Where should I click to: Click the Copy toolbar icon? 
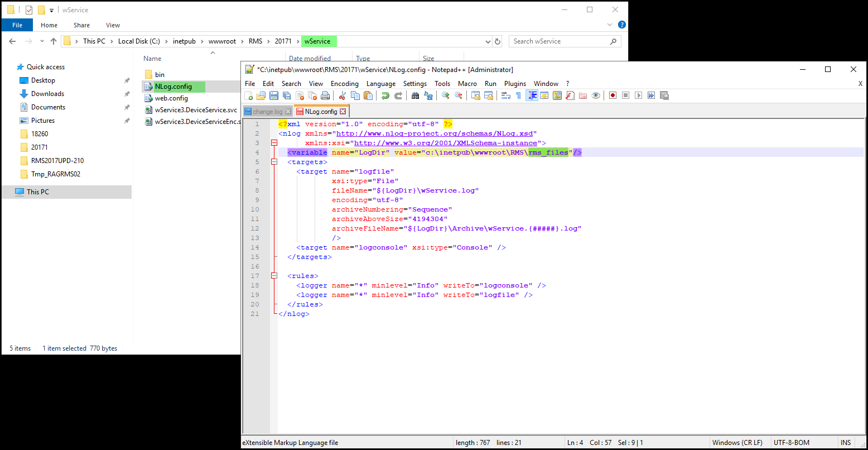pyautogui.click(x=355, y=95)
